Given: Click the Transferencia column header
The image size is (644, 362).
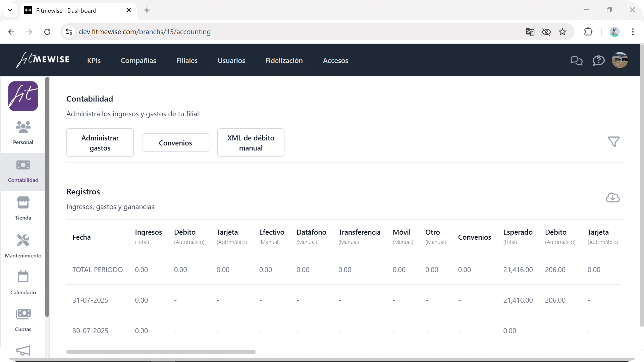Looking at the screenshot, I should click(x=359, y=237).
